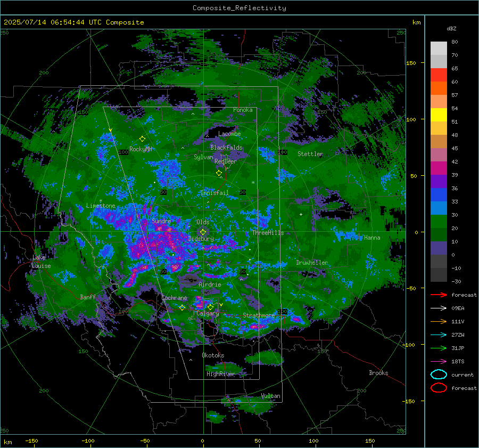Click the Didsbury city label

click(201, 239)
